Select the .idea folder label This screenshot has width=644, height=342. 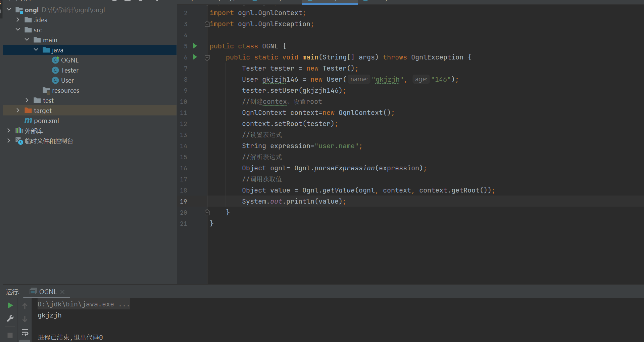(x=41, y=20)
